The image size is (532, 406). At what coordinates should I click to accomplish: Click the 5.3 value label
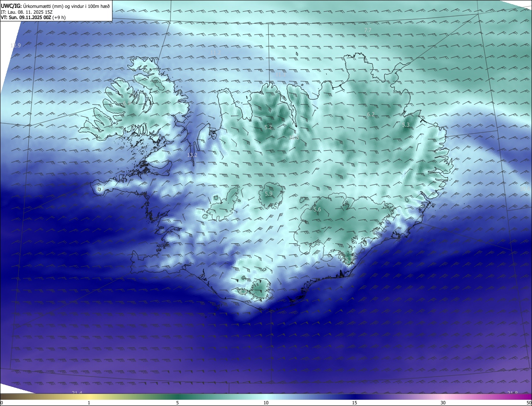[406, 125]
